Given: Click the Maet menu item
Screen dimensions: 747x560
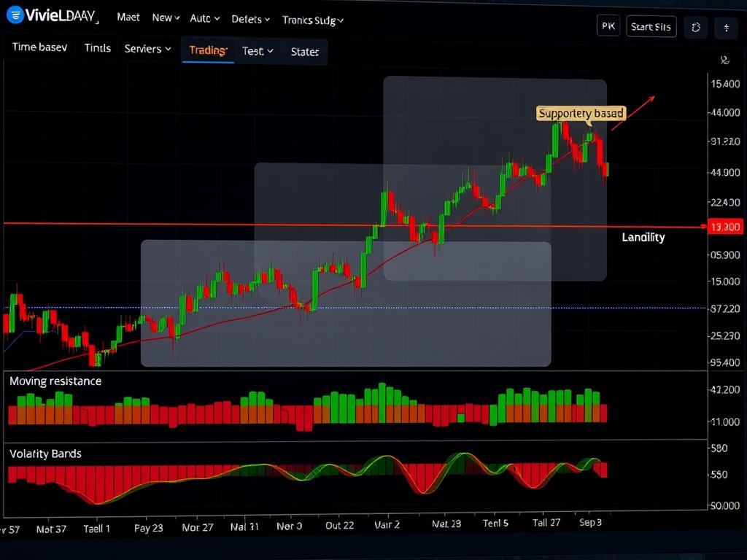Looking at the screenshot, I should point(128,17).
